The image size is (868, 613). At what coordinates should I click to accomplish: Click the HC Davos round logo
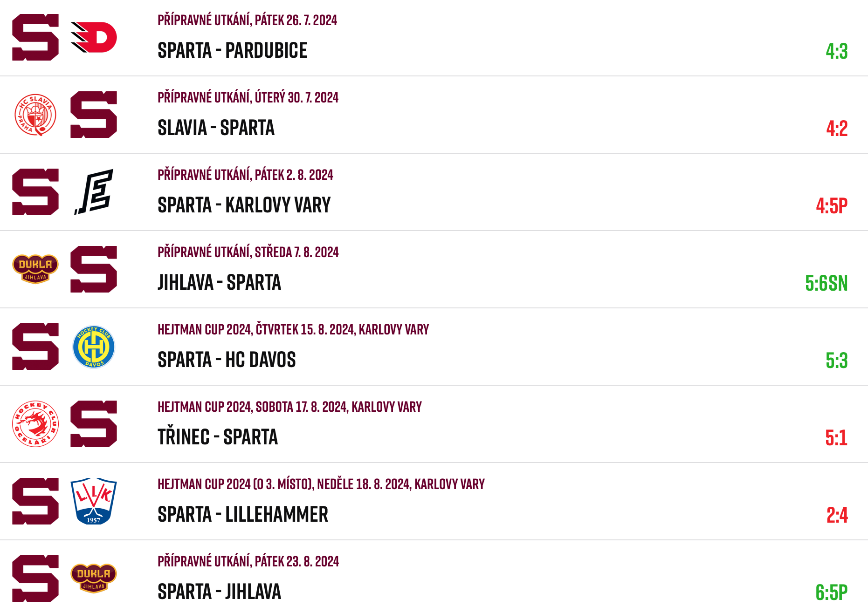click(x=94, y=347)
